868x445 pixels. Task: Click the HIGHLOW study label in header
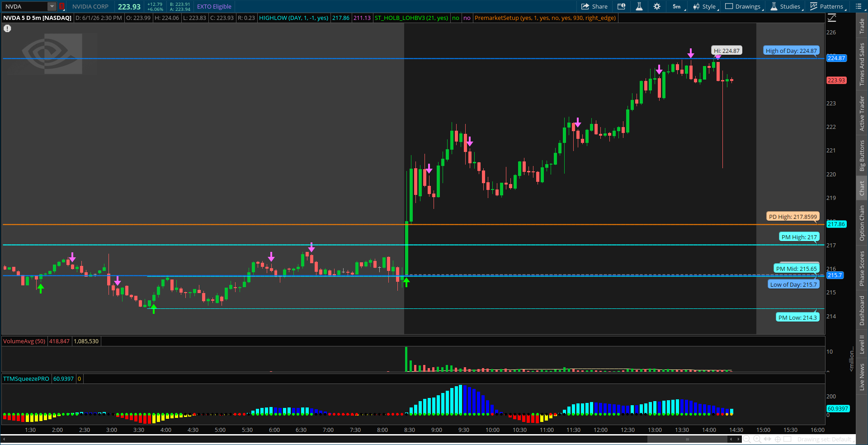[x=293, y=18]
